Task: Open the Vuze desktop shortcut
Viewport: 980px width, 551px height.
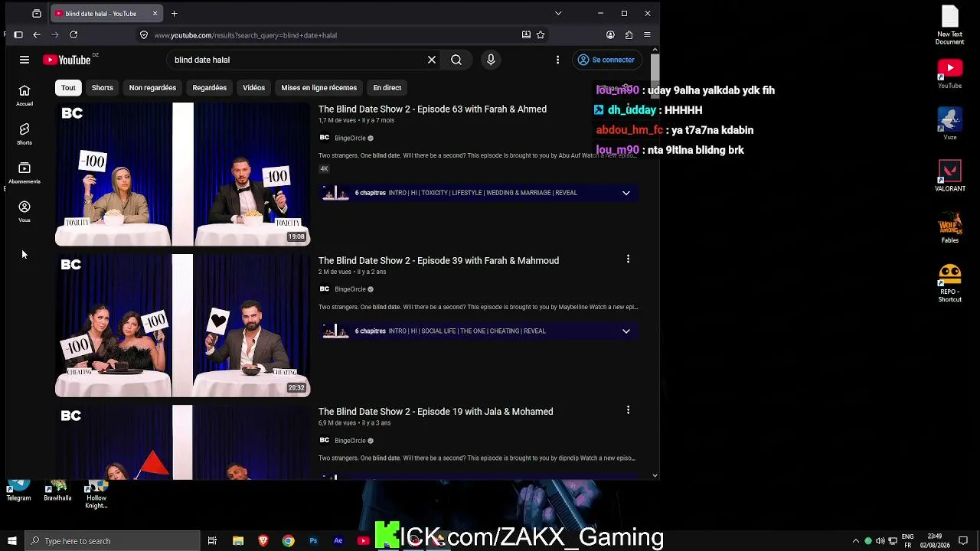Action: pos(950,123)
